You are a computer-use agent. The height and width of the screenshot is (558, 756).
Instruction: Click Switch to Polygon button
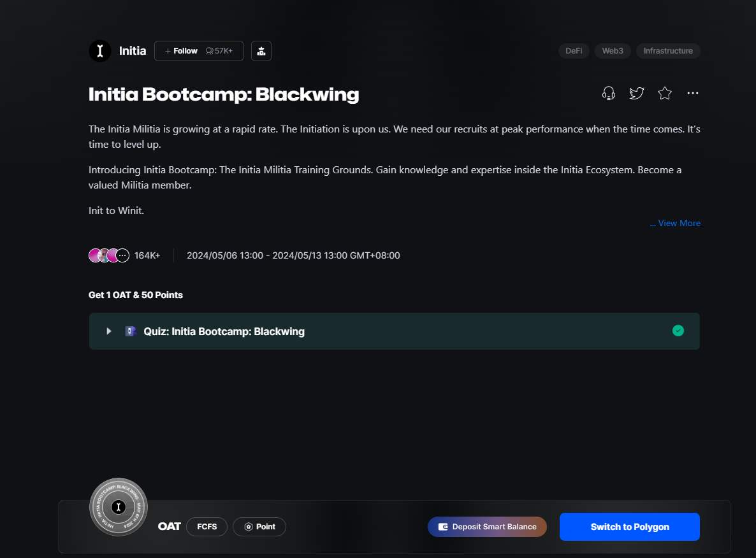point(630,527)
